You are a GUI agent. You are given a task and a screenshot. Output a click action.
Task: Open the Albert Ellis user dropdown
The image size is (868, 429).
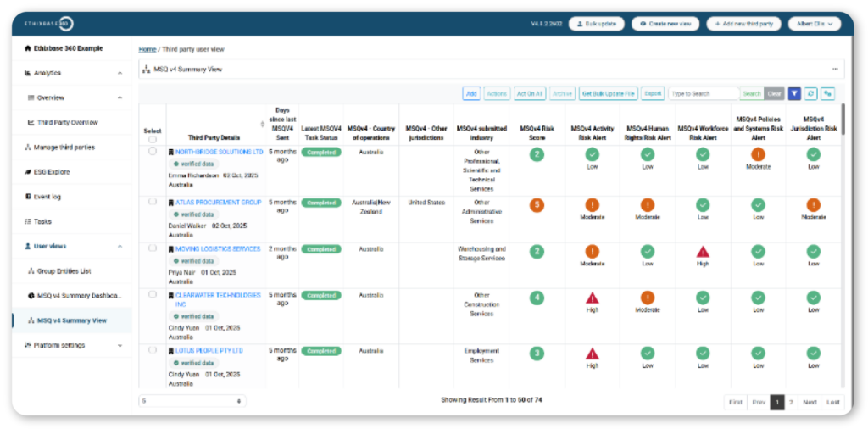pyautogui.click(x=814, y=24)
